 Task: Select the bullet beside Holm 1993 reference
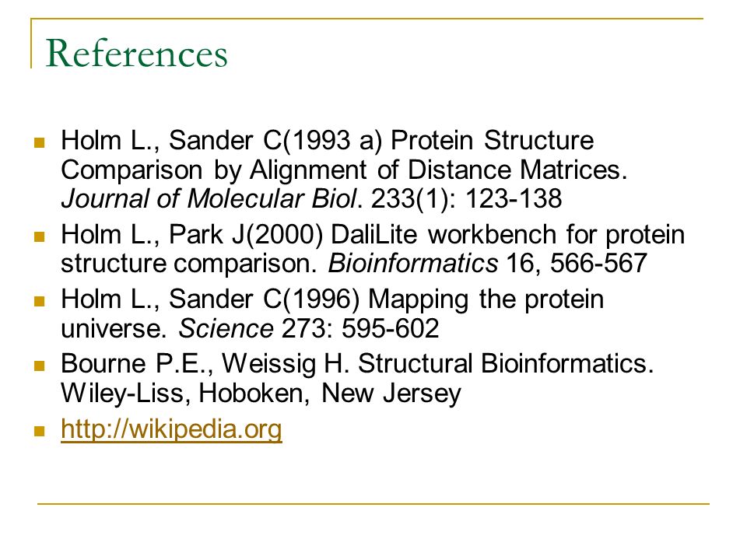pyautogui.click(x=40, y=142)
